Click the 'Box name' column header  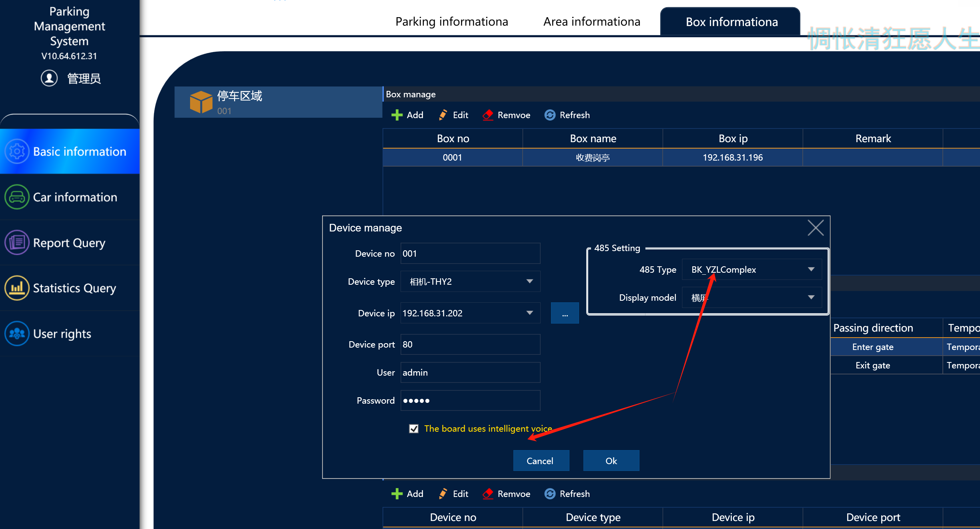coord(593,139)
